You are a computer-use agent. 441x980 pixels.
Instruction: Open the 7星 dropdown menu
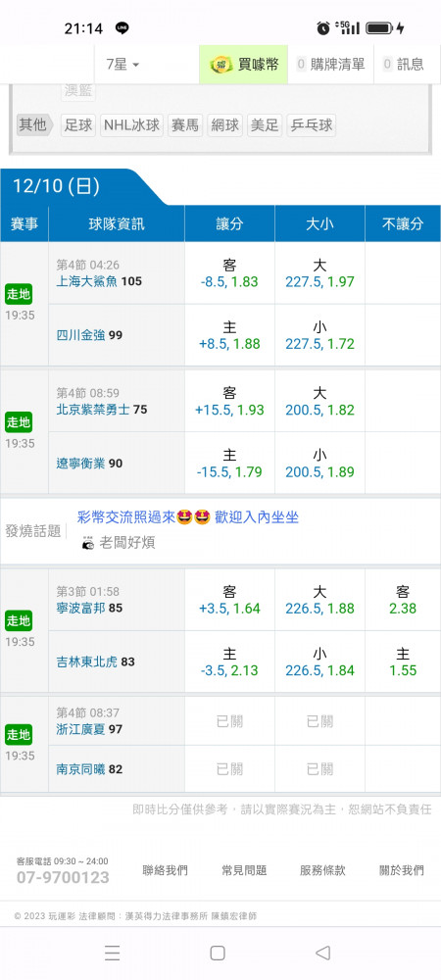click(x=123, y=64)
